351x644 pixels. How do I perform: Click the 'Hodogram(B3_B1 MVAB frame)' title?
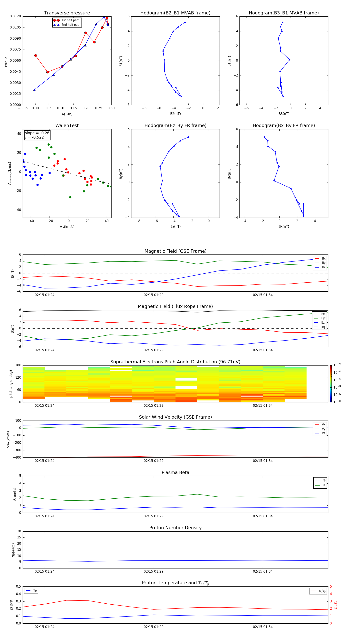(284, 13)
